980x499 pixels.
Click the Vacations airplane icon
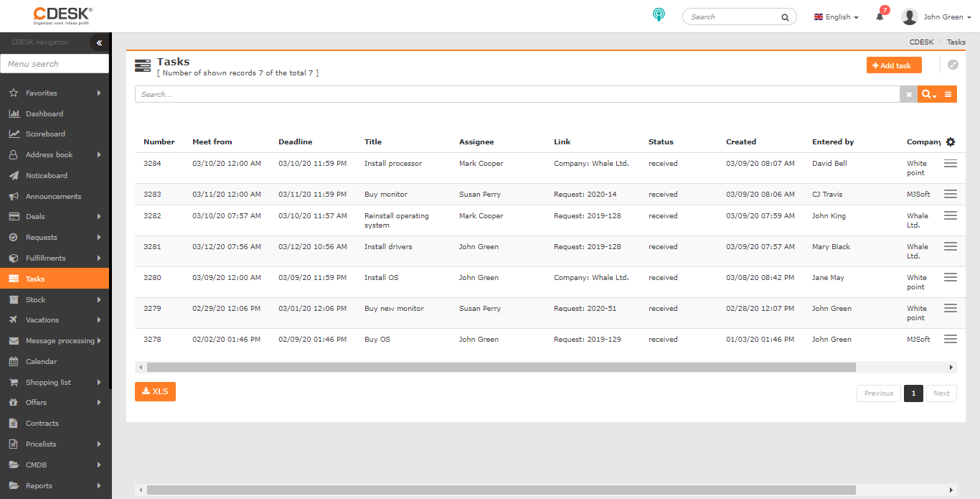tap(14, 320)
